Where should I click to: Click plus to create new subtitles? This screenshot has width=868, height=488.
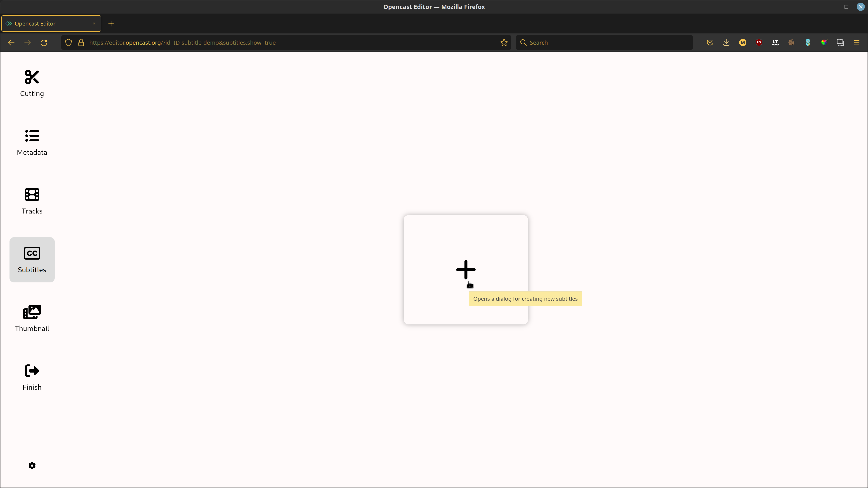(465, 270)
